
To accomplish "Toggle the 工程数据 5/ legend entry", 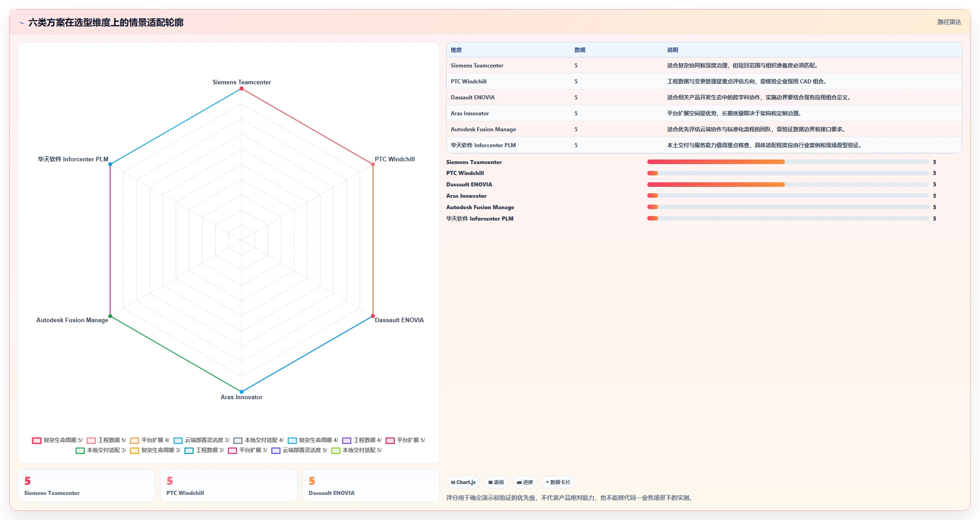I will 106,440.
